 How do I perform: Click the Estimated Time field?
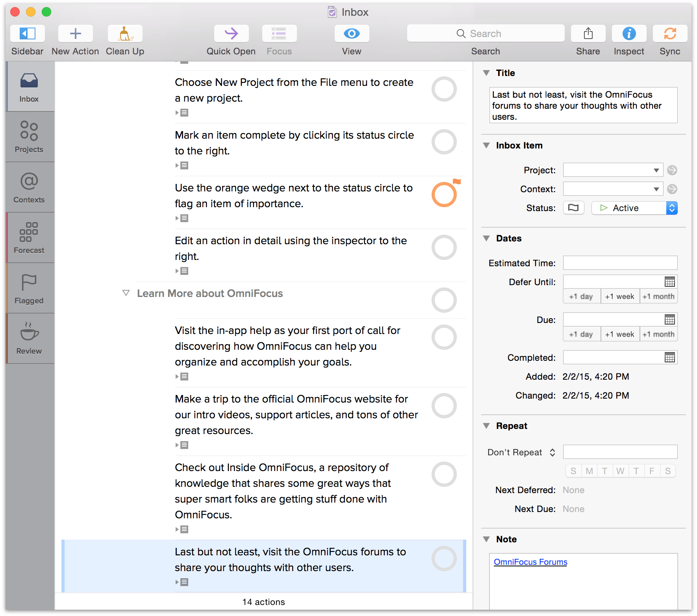[620, 263]
